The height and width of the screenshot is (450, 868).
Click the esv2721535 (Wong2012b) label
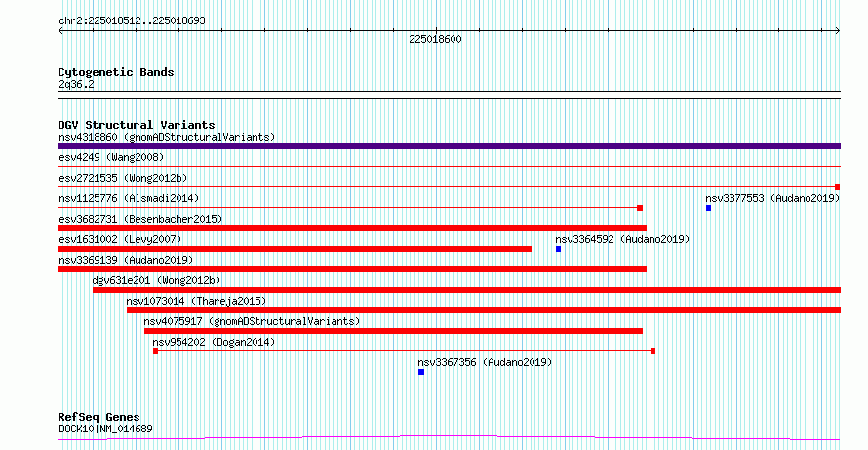click(123, 178)
